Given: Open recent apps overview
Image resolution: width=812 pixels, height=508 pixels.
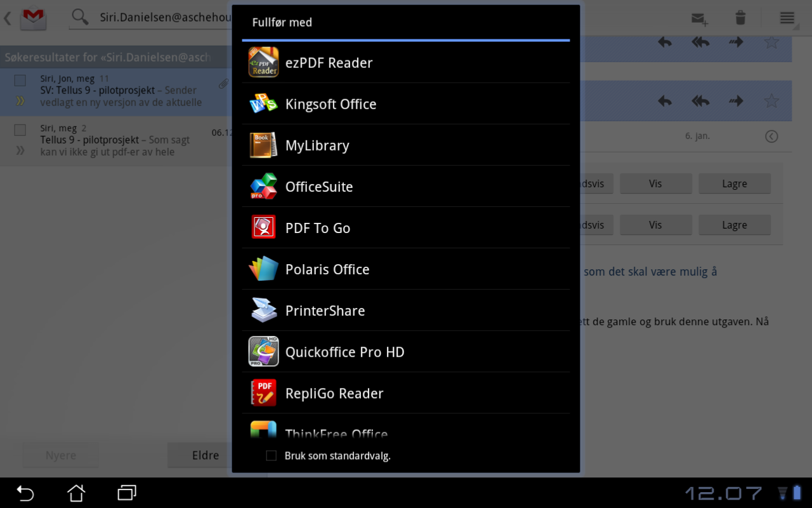Looking at the screenshot, I should pyautogui.click(x=127, y=493).
